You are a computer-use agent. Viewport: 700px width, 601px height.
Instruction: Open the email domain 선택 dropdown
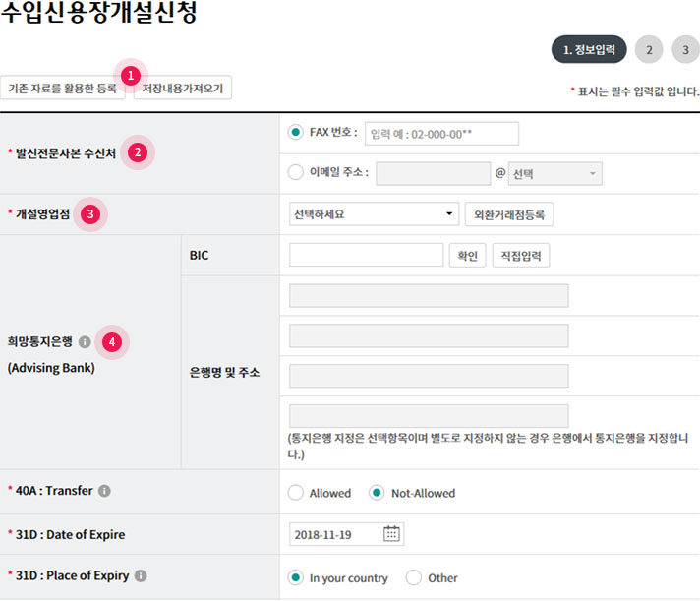554,174
